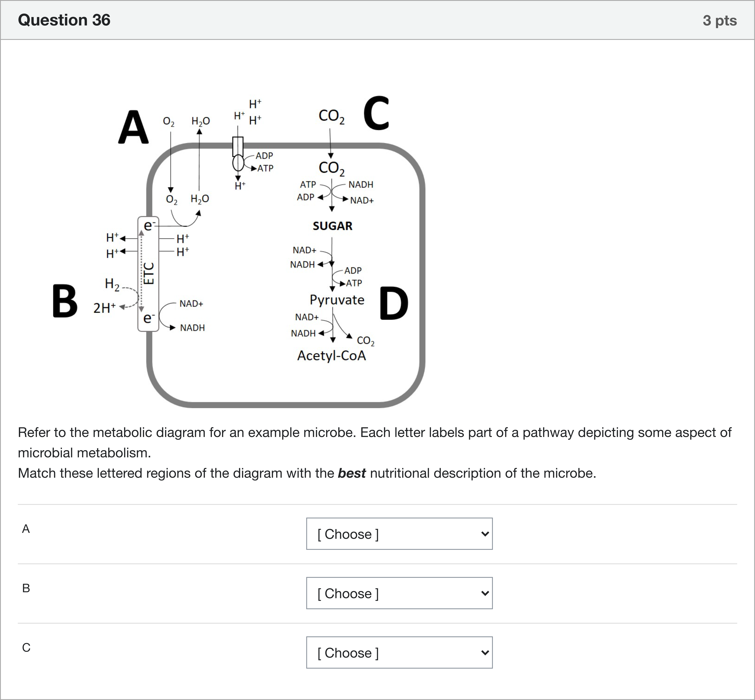Click the large letter B in diagram
The image size is (755, 700).
click(x=65, y=301)
